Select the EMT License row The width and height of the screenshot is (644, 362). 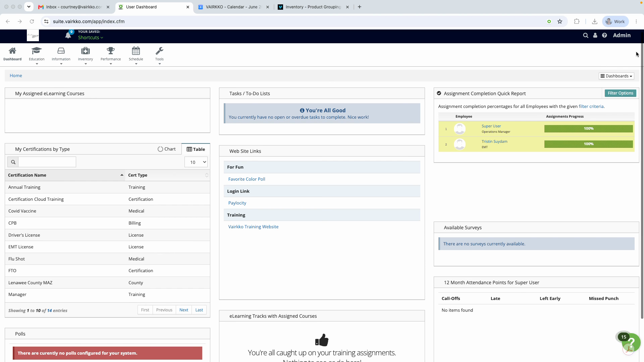click(x=107, y=247)
